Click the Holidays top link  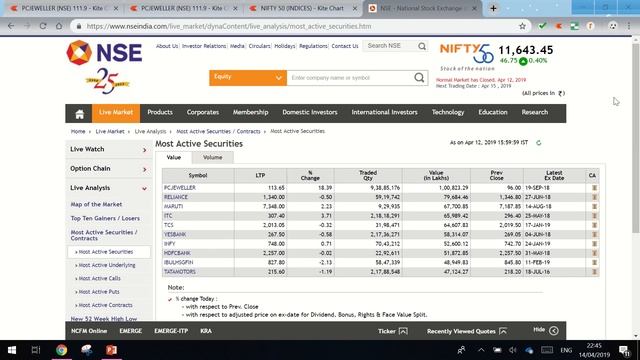[x=284, y=46]
